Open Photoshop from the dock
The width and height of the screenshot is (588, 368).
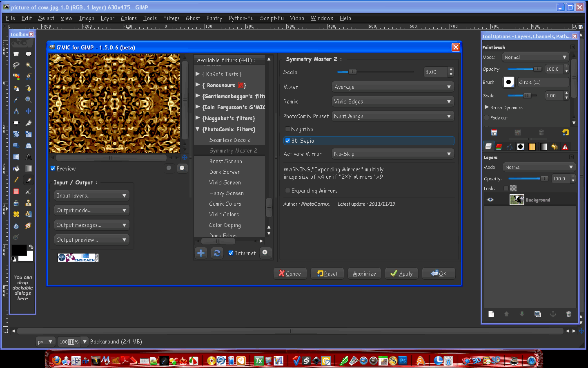tap(403, 361)
